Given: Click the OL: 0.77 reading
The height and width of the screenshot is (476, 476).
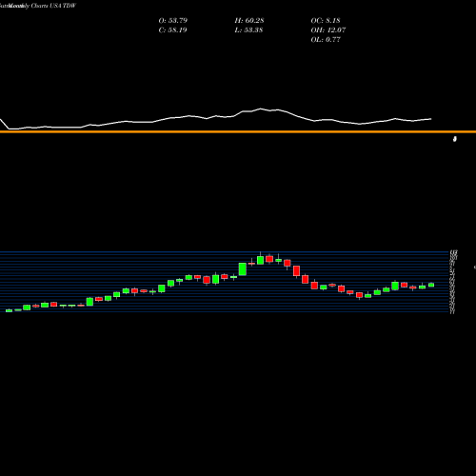Looking at the screenshot, I should 326,40.
